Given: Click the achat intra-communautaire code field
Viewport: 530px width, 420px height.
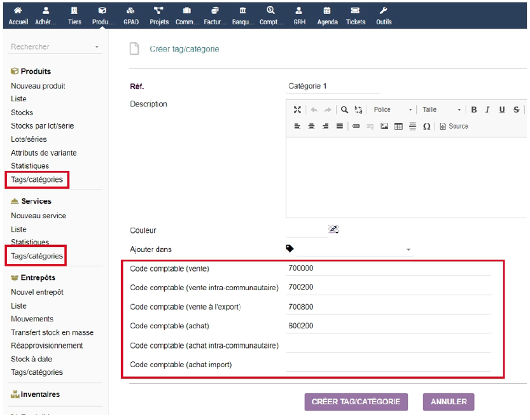Looking at the screenshot, I should (x=388, y=346).
